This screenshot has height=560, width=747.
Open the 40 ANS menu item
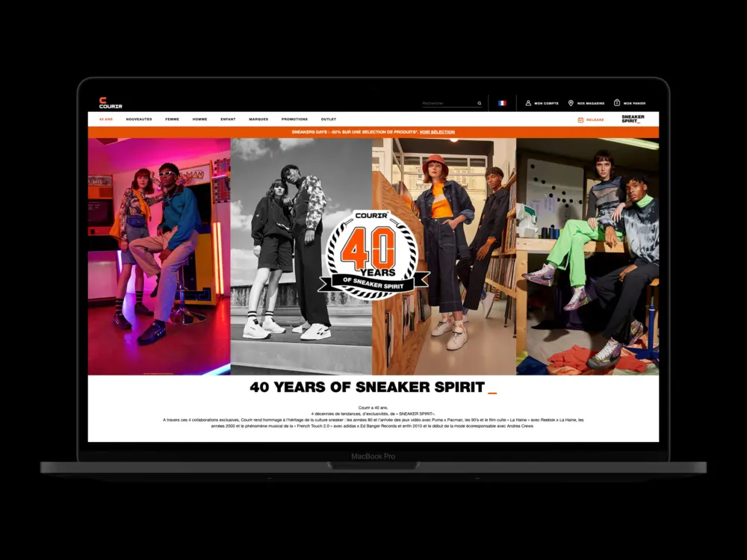[x=106, y=119]
